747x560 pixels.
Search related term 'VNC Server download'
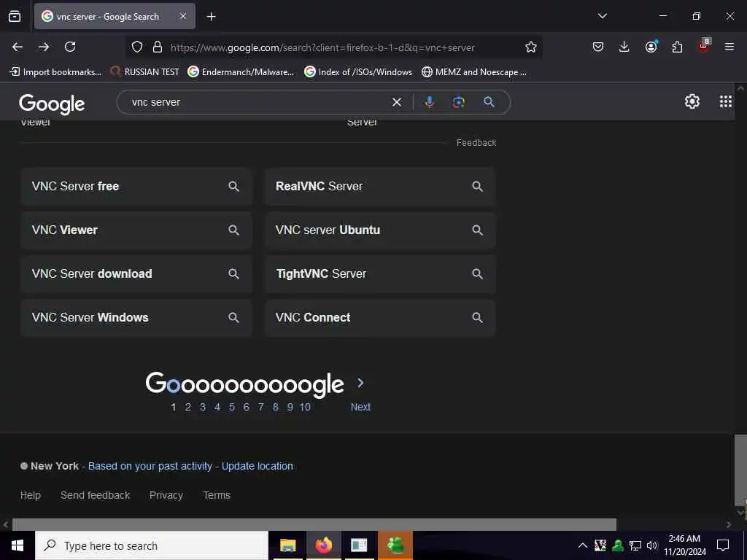point(136,274)
